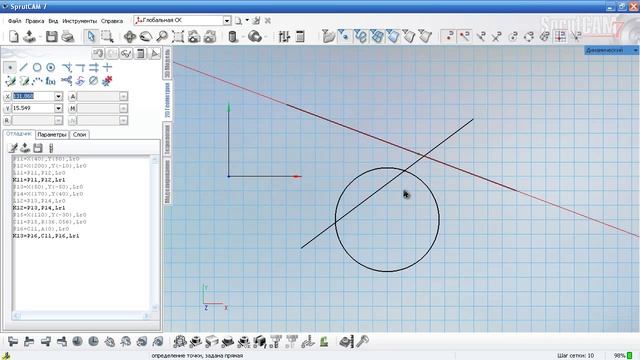Screen dimensions: 640x360
Task: Open the Инструменты menu
Action: click(x=80, y=21)
